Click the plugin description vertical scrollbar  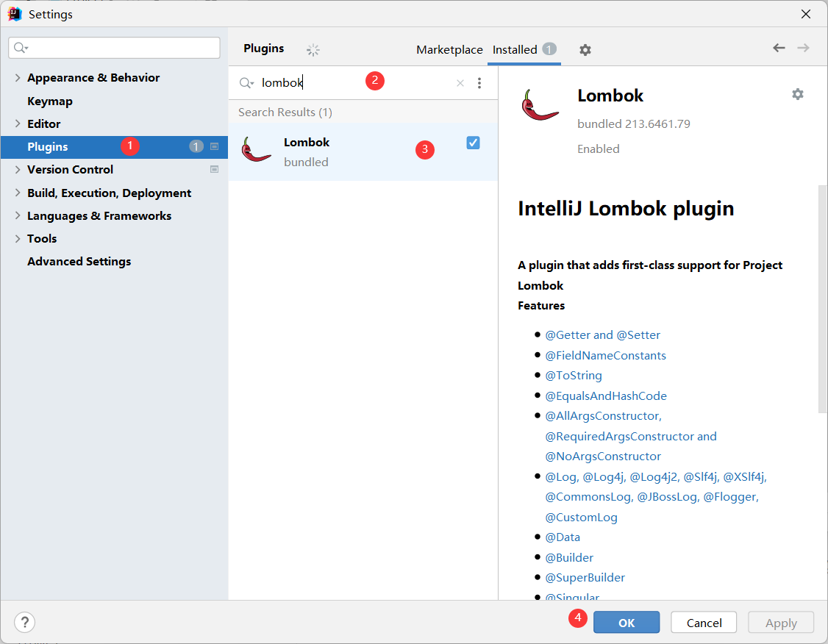[822, 298]
